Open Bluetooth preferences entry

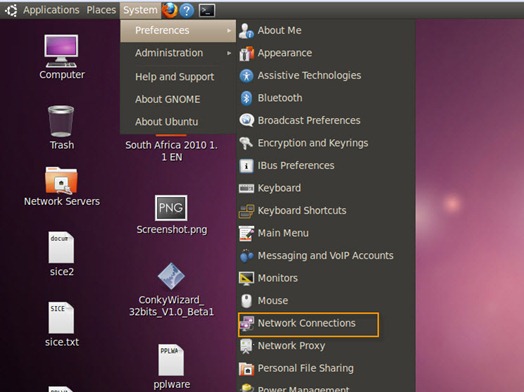point(326,98)
